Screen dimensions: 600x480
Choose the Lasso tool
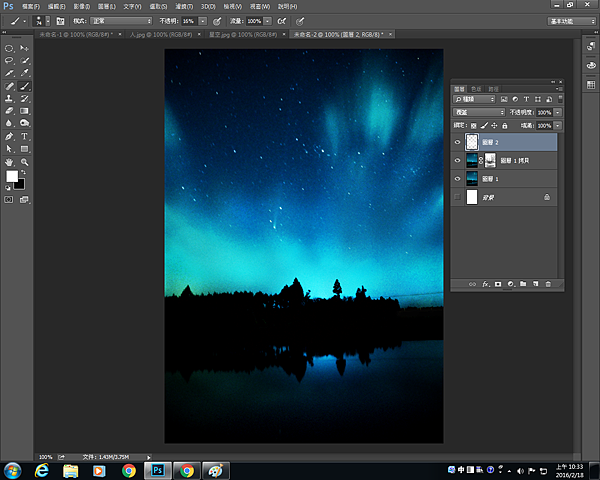(9, 60)
